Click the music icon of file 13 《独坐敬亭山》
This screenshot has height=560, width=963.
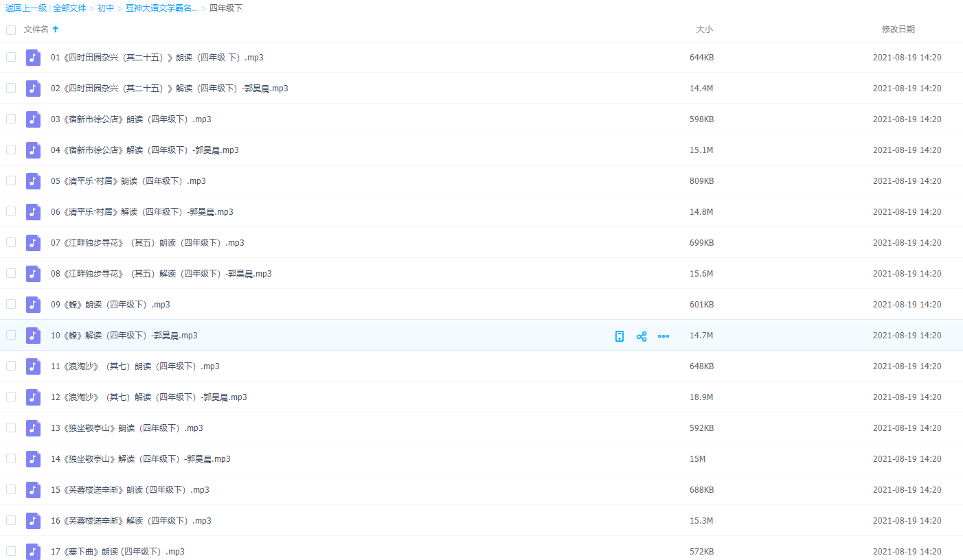click(x=33, y=428)
